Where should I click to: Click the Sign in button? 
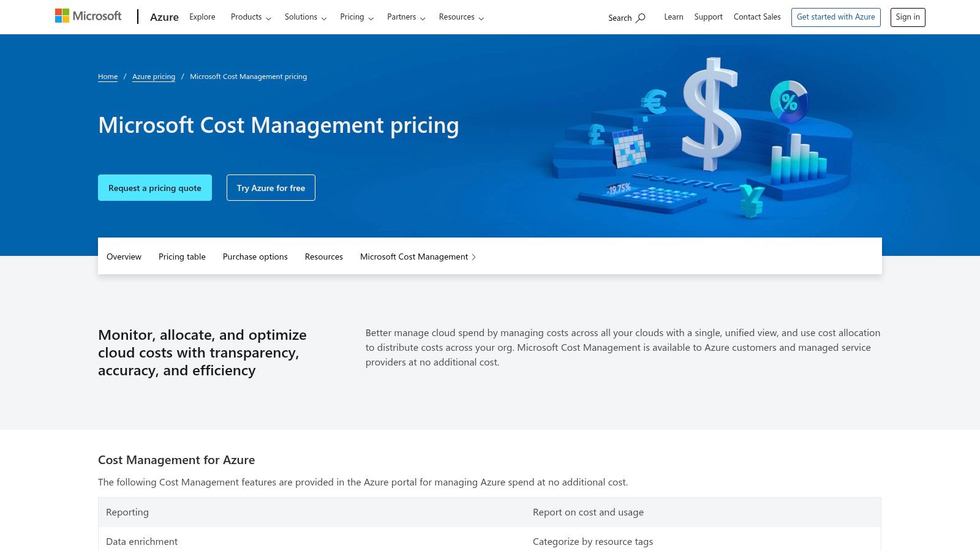(908, 17)
